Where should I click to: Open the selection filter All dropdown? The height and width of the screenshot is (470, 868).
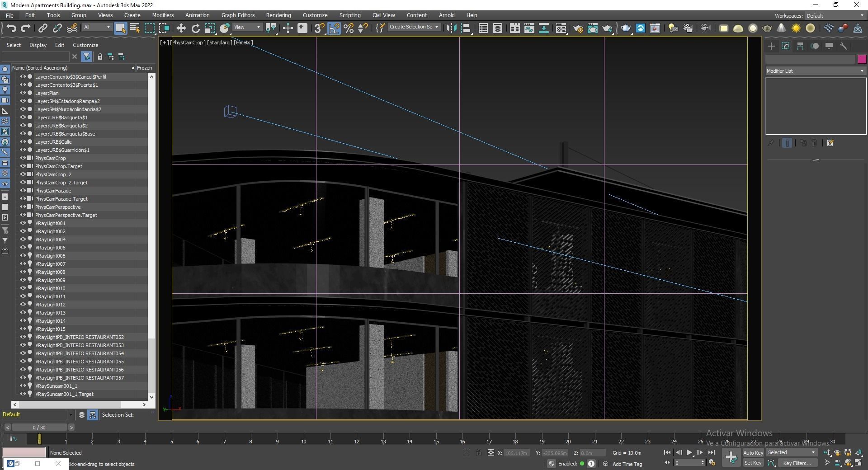pyautogui.click(x=97, y=27)
